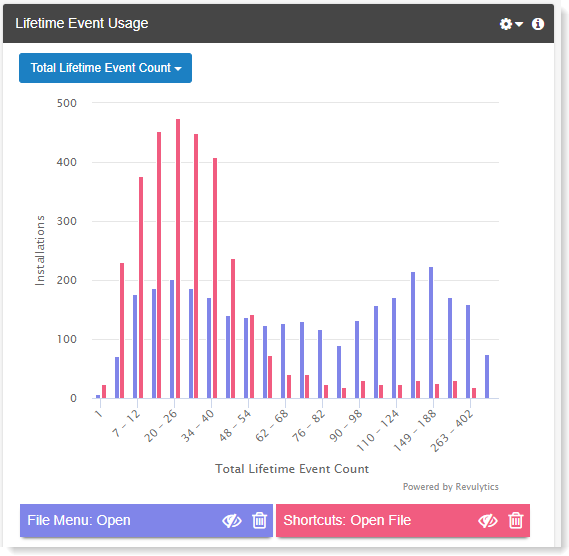The height and width of the screenshot is (556, 569).
Task: Hide the File Menu: Open series
Action: pyautogui.click(x=232, y=521)
